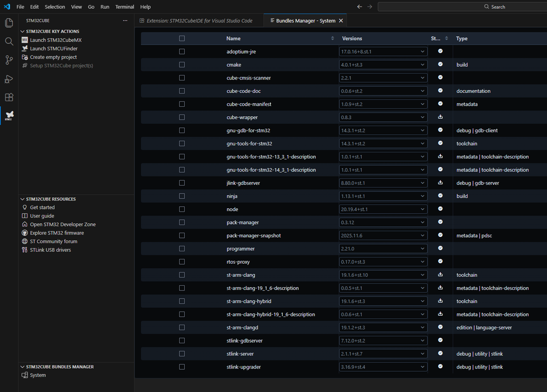Click installed status icon for stlink-server

(440, 353)
